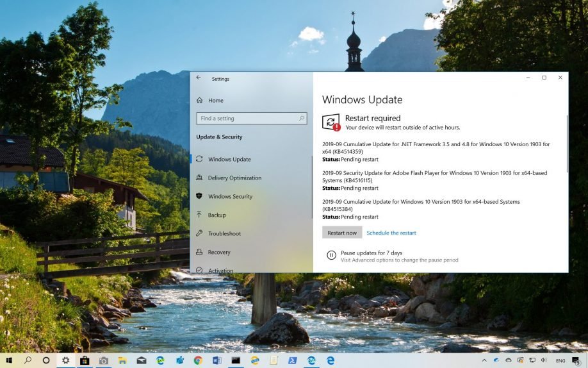The width and height of the screenshot is (588, 368).
Task: Click the search magnifier in Find a setting
Action: 302,119
